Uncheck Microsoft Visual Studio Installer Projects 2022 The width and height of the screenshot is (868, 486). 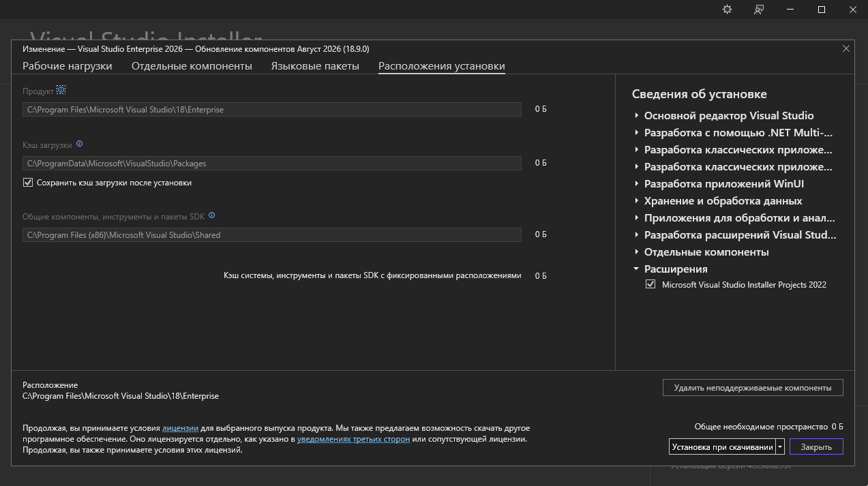650,284
